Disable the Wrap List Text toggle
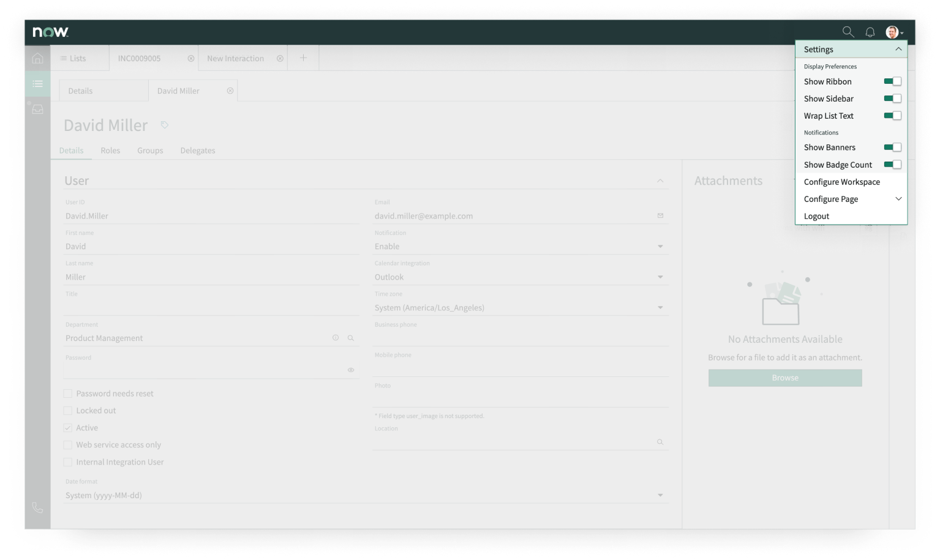The width and height of the screenshot is (940, 560). click(x=892, y=116)
